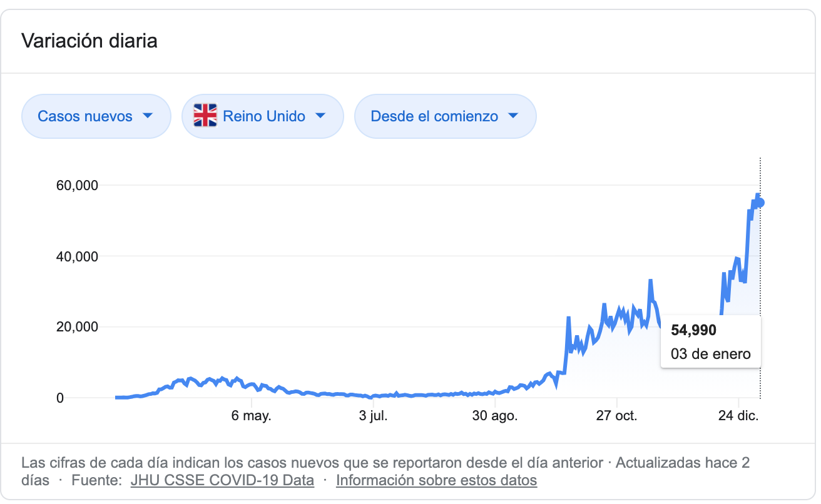Open the "Casos nuevos" metric dropdown

pyautogui.click(x=96, y=116)
